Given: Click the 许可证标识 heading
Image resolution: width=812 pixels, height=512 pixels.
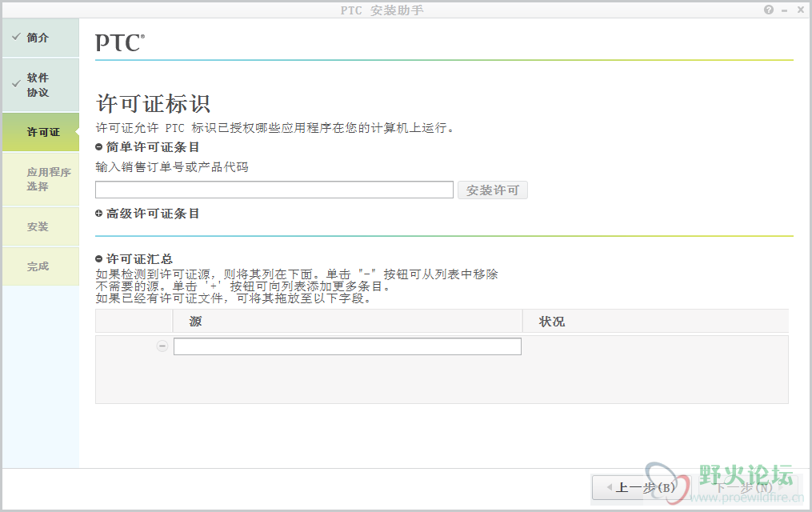Looking at the screenshot, I should point(154,103).
